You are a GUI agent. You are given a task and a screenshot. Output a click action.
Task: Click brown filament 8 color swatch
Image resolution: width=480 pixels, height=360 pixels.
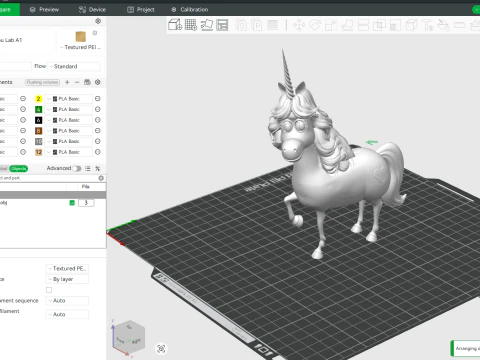pyautogui.click(x=39, y=131)
